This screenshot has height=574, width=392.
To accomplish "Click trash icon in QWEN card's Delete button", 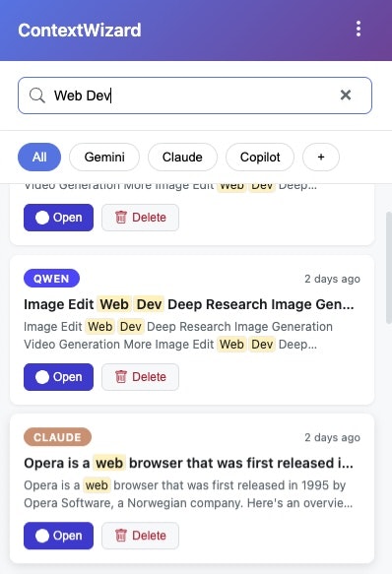I will click(x=121, y=377).
